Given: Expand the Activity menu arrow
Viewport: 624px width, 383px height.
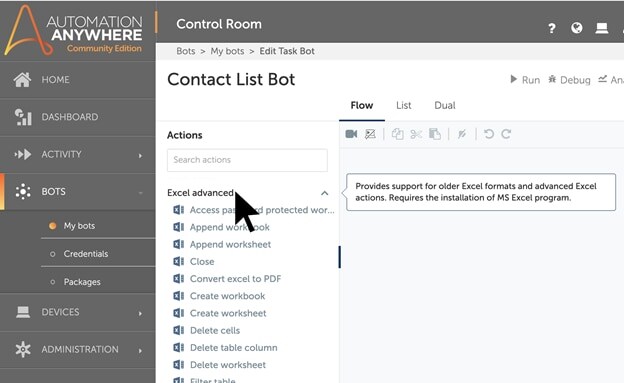Looking at the screenshot, I should point(140,155).
